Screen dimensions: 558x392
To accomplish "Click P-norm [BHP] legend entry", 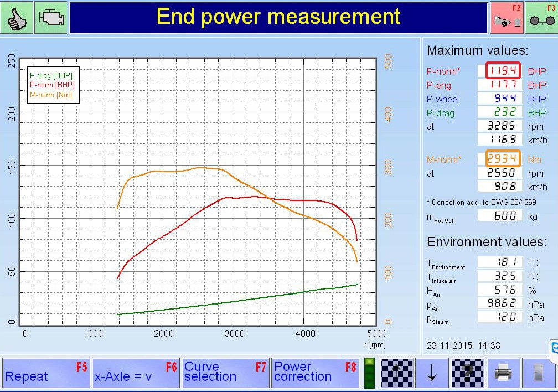I will [52, 85].
